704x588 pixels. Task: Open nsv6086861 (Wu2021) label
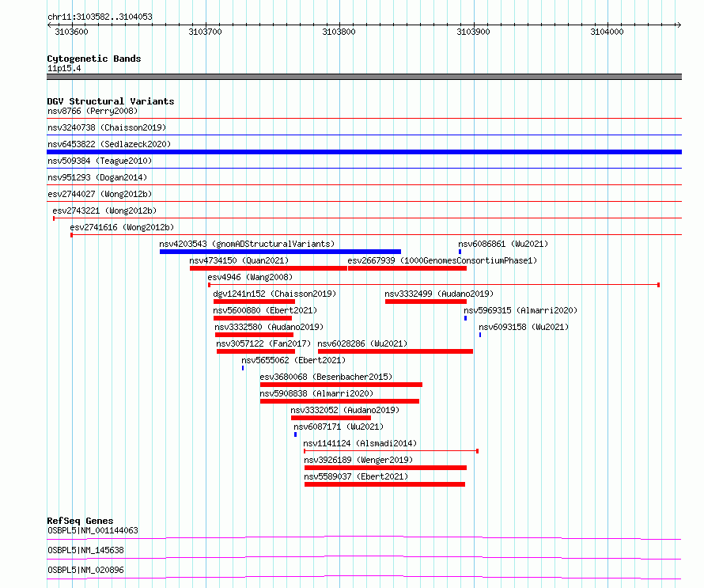[x=503, y=244]
